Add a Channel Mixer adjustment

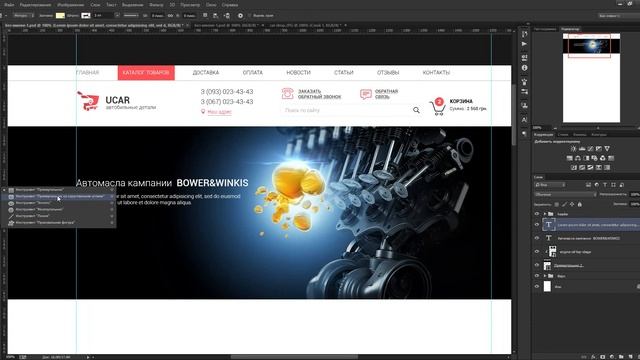click(x=603, y=158)
